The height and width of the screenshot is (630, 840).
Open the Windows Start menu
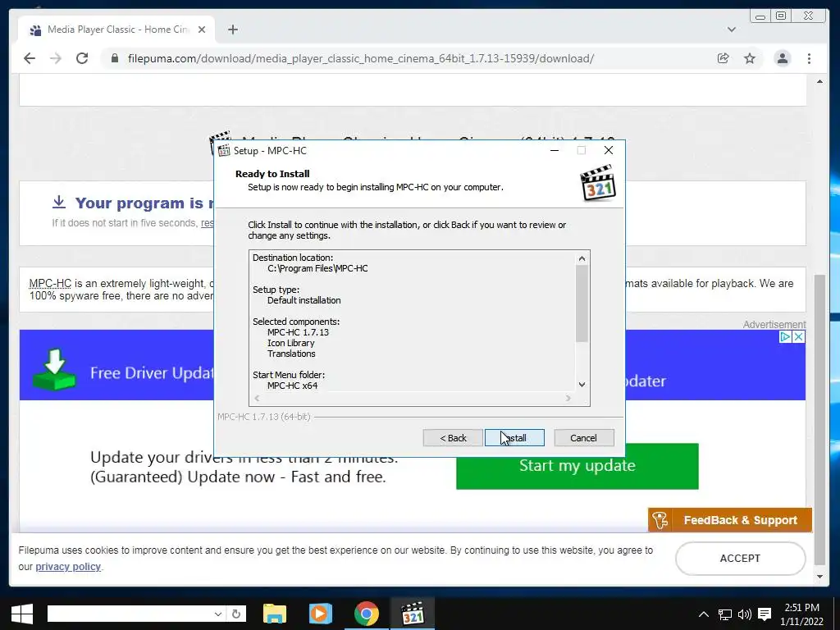[x=22, y=614]
